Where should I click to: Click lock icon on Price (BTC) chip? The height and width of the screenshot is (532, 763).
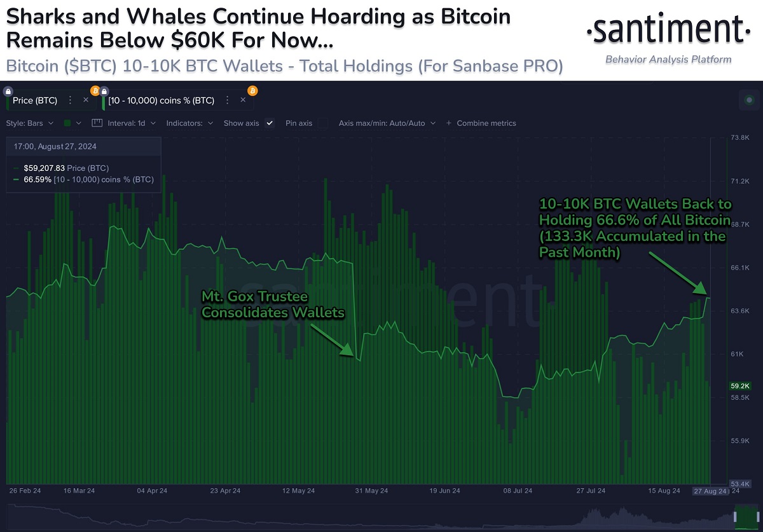point(9,91)
